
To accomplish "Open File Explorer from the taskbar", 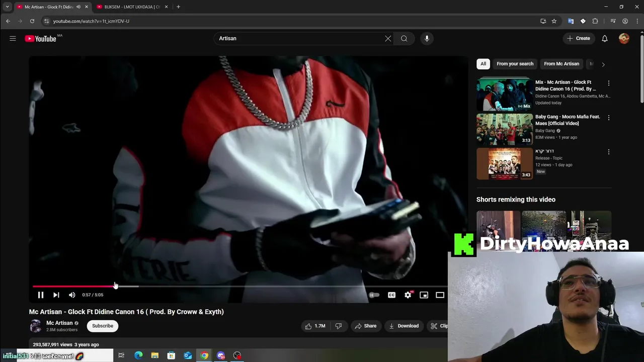I will tap(155, 356).
